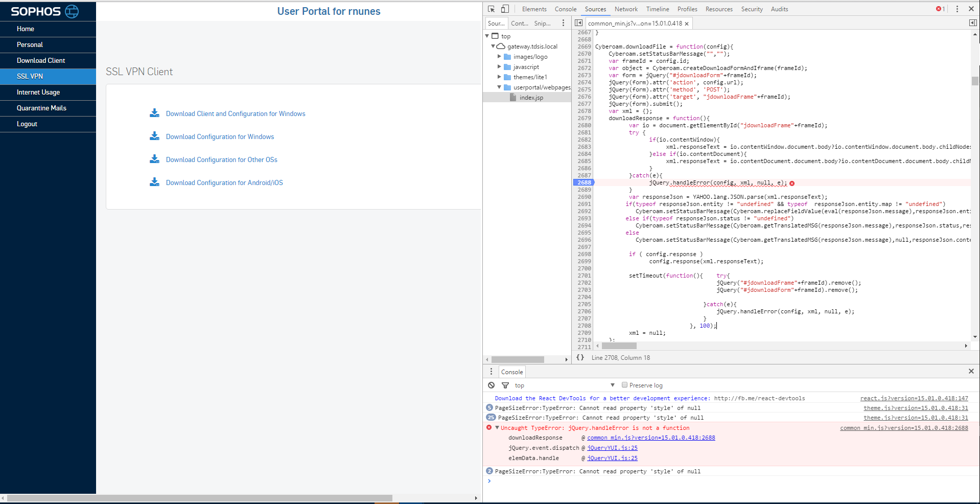
Task: Click download icon beside Configuration for Other OSs
Action: click(154, 159)
